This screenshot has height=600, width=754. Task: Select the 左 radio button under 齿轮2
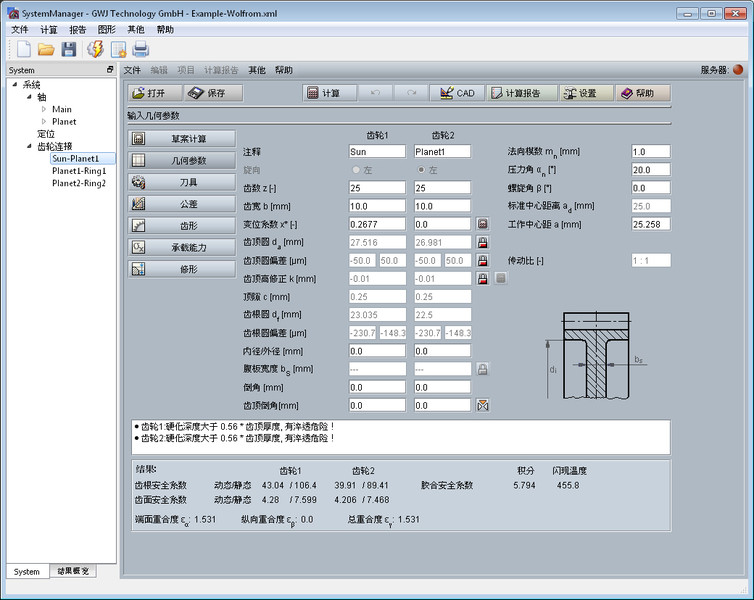tap(421, 170)
